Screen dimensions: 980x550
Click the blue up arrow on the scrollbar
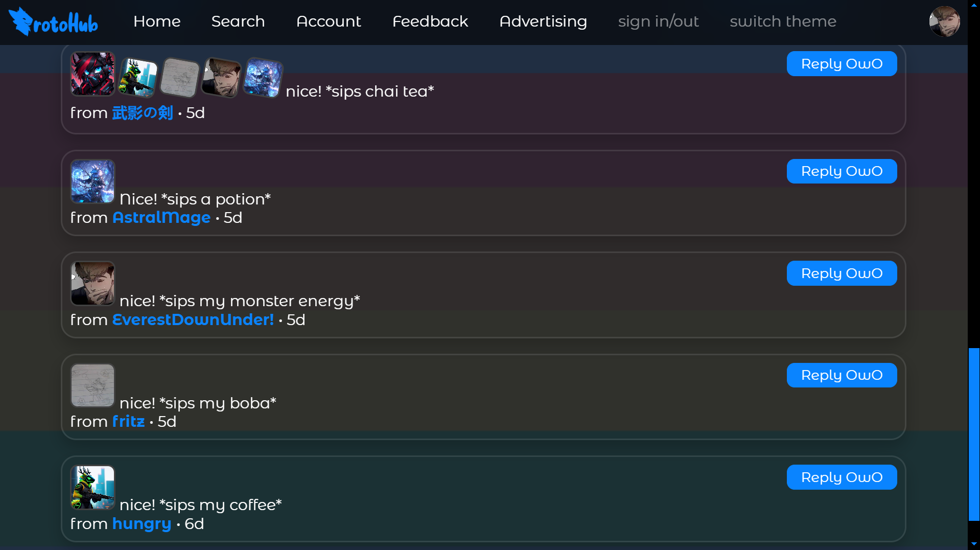point(973,6)
